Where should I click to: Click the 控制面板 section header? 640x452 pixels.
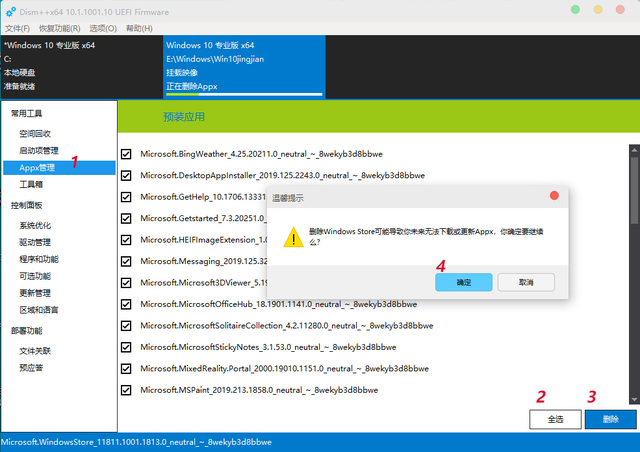click(x=27, y=205)
